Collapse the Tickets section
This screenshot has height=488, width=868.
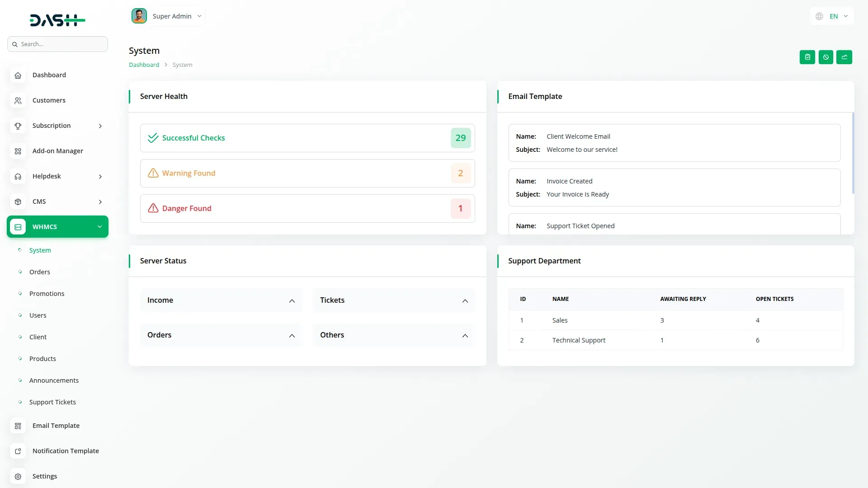pyautogui.click(x=465, y=301)
